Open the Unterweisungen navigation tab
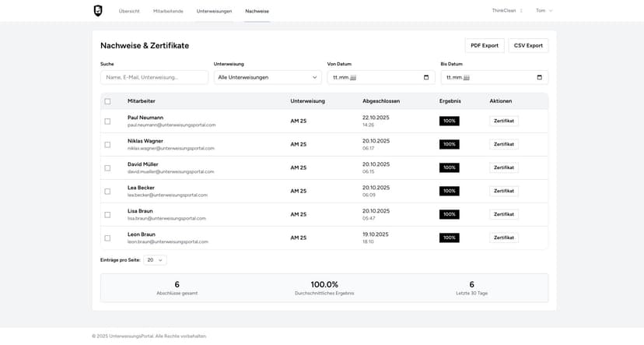This screenshot has height=345, width=644. [214, 11]
